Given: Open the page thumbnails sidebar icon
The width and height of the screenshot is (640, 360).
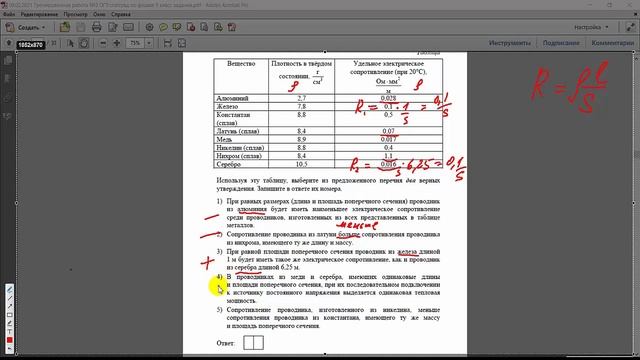Looking at the screenshot, I should pyautogui.click(x=7, y=60).
